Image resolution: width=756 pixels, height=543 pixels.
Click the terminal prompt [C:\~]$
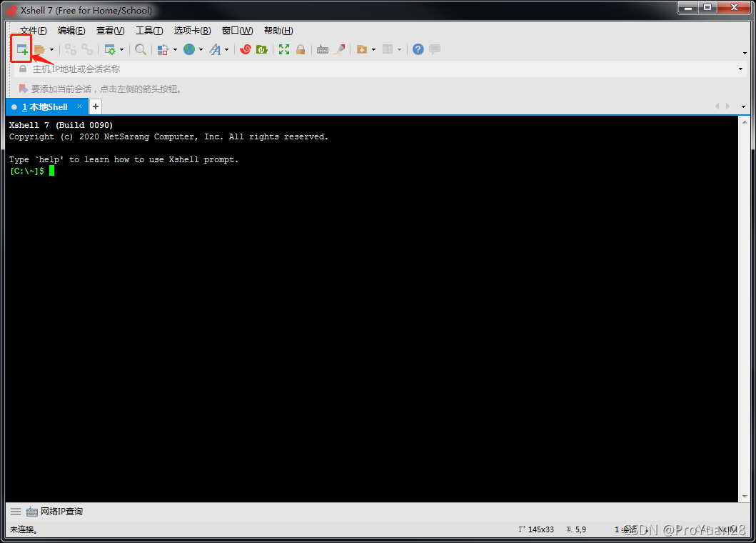[x=27, y=171]
